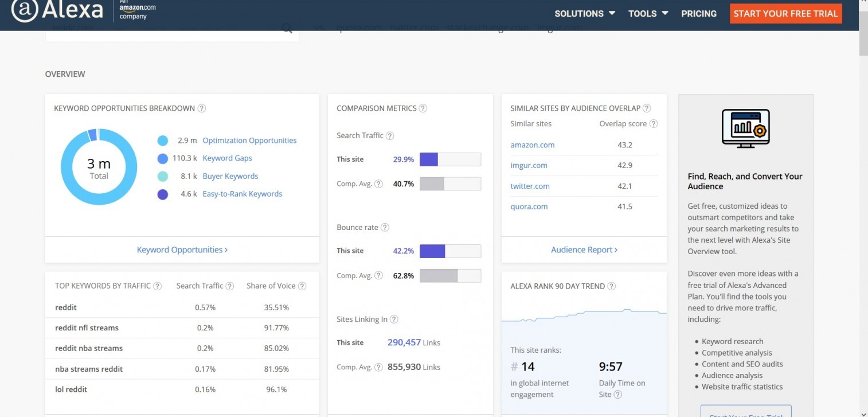The height and width of the screenshot is (417, 868).
Task: Open similar site imgur.com
Action: click(x=529, y=166)
